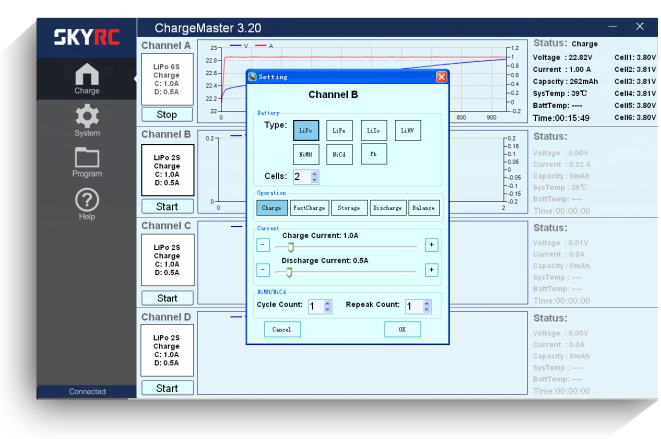
Task: Click minus to decrease charge current
Action: coord(263,244)
